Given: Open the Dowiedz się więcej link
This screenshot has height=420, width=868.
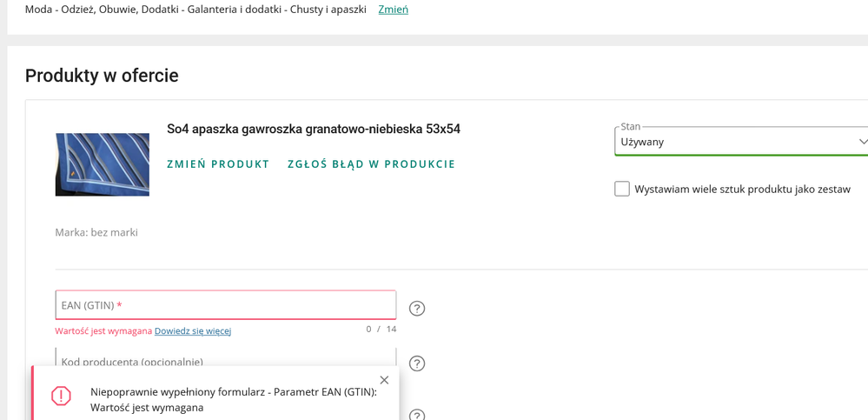Looking at the screenshot, I should click(x=193, y=331).
